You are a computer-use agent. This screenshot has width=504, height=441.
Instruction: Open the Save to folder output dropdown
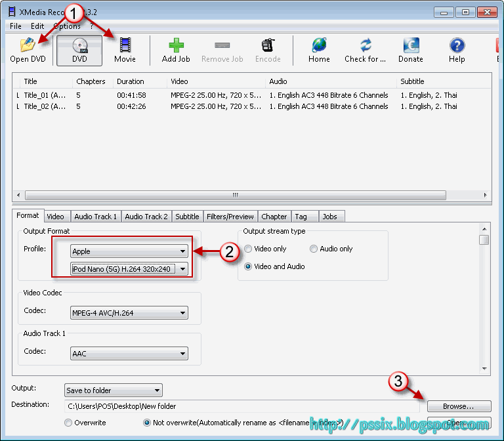(x=113, y=390)
